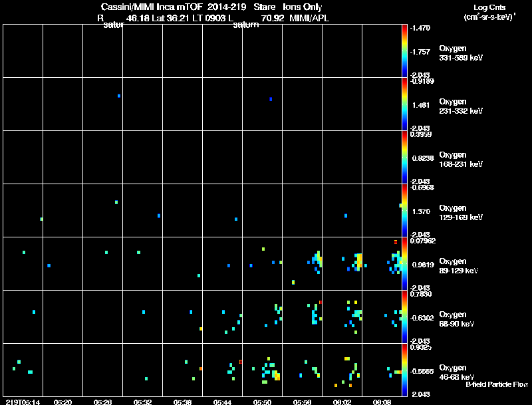
Task: Select the '0.8238' color scale value
Action: [423, 158]
